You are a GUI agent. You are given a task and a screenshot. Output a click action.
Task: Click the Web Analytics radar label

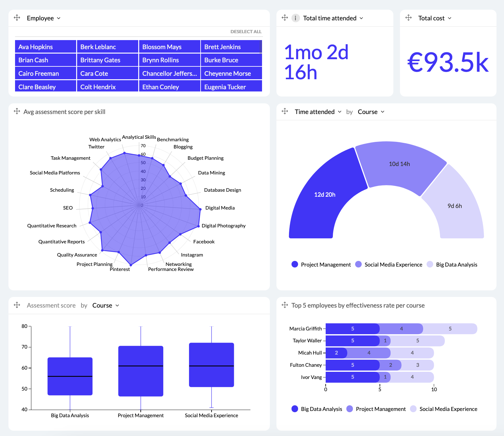point(105,139)
